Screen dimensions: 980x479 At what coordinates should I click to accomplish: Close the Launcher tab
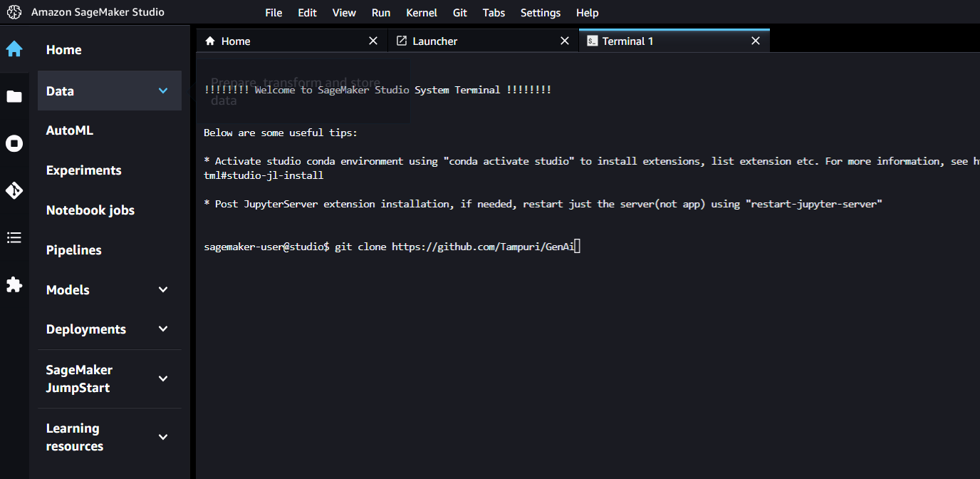565,41
